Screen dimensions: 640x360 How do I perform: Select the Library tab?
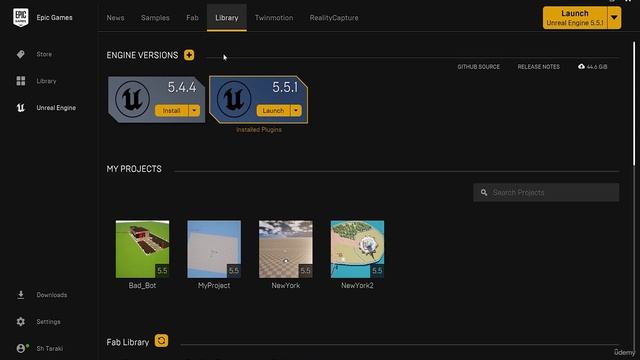click(227, 18)
